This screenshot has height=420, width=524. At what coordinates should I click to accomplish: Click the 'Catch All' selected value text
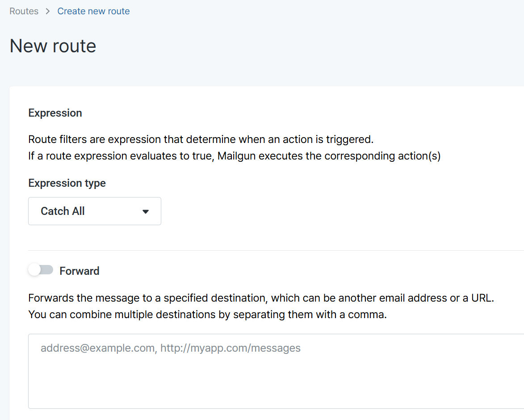[x=63, y=211]
